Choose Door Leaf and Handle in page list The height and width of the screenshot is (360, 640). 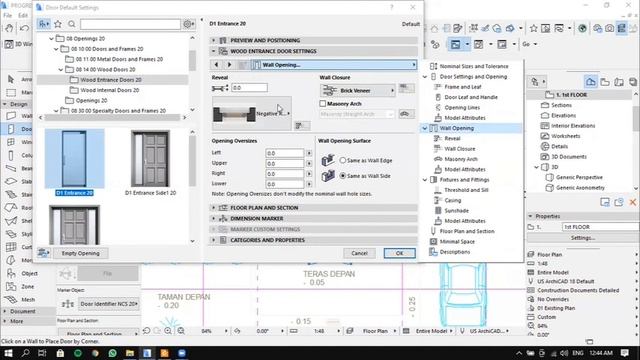(471, 97)
